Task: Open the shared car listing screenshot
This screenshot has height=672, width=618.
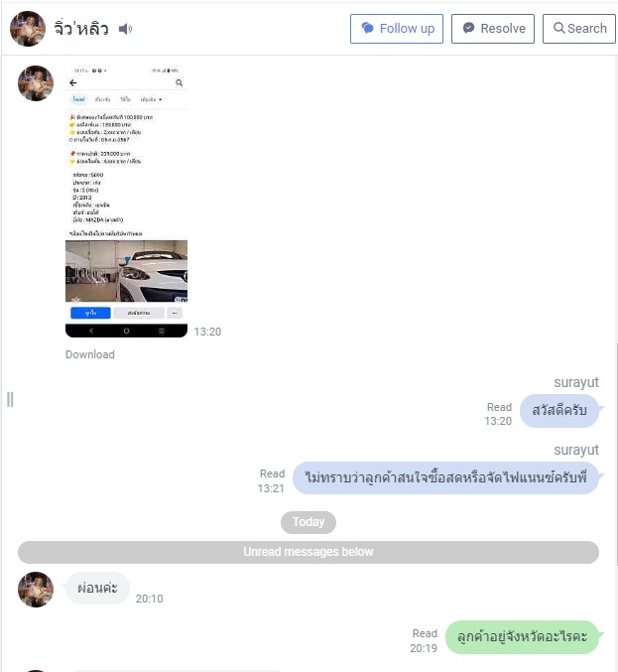Action: 126,201
